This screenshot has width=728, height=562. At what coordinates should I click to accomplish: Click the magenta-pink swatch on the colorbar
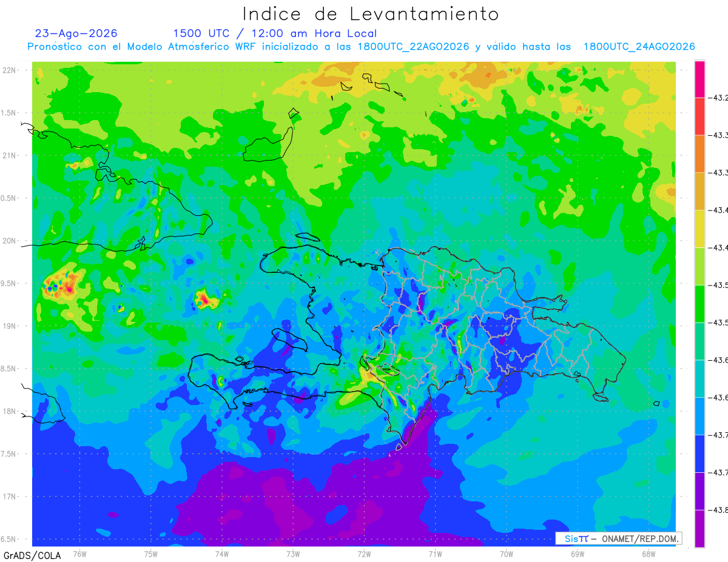pyautogui.click(x=699, y=79)
